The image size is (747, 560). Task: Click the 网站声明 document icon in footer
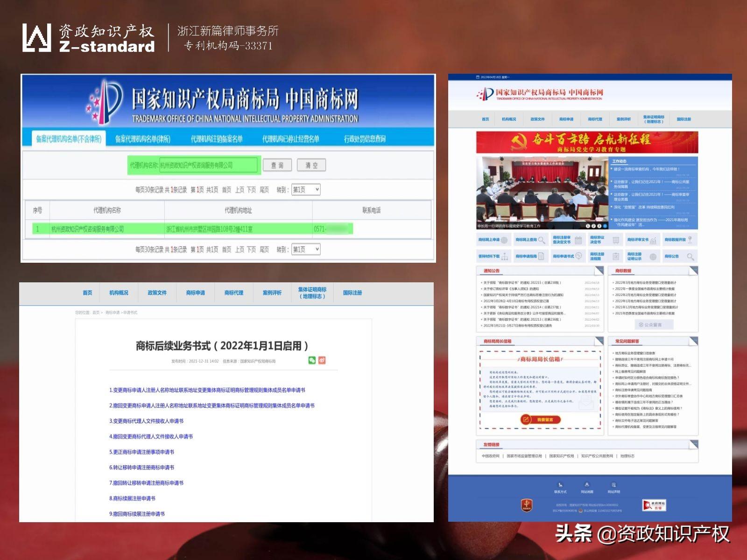614,485
